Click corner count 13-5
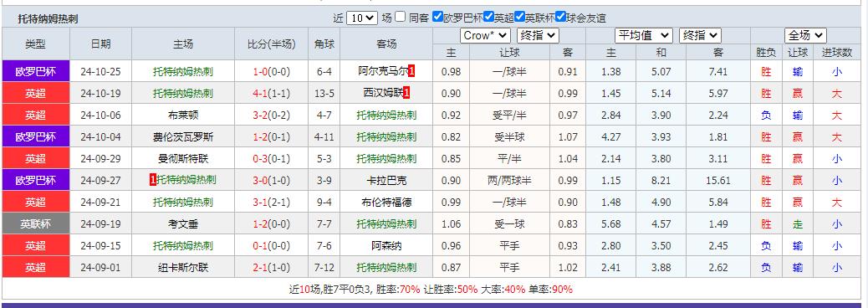868x308 pixels. (324, 94)
